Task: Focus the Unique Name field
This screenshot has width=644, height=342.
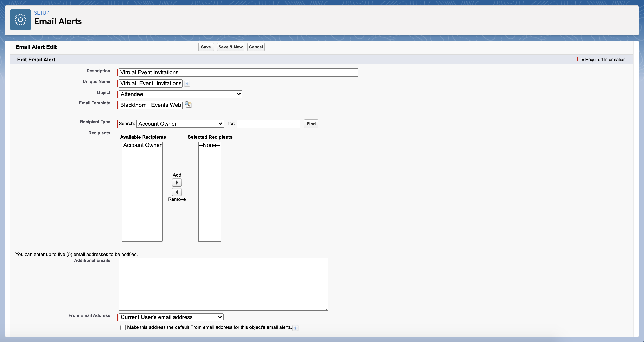Action: (x=150, y=84)
